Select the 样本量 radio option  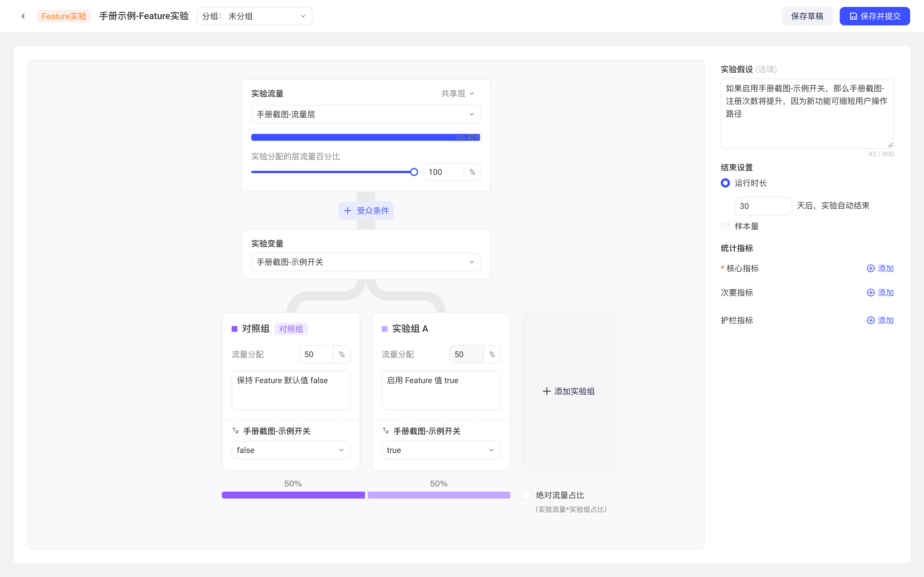[x=725, y=226]
